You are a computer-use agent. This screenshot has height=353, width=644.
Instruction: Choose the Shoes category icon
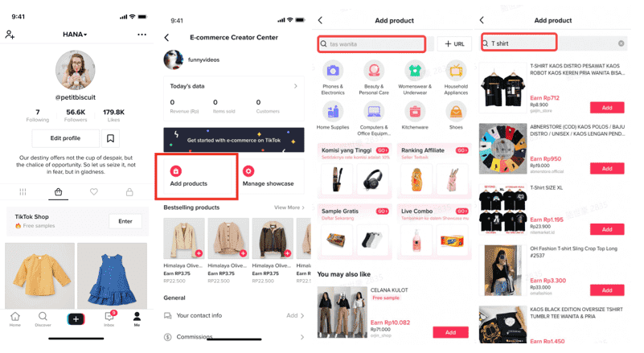pyautogui.click(x=456, y=111)
